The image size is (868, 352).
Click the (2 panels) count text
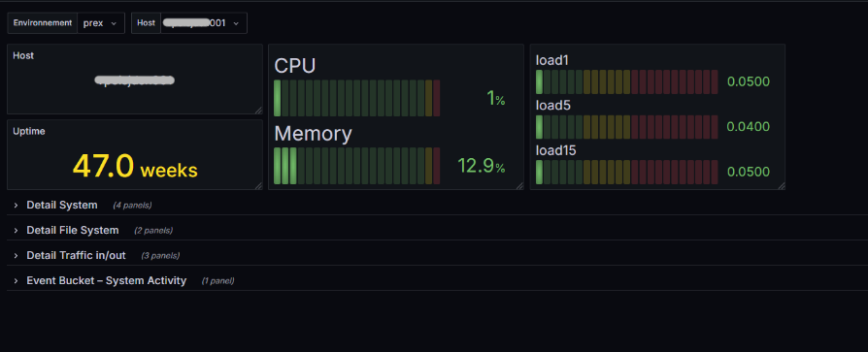point(153,231)
